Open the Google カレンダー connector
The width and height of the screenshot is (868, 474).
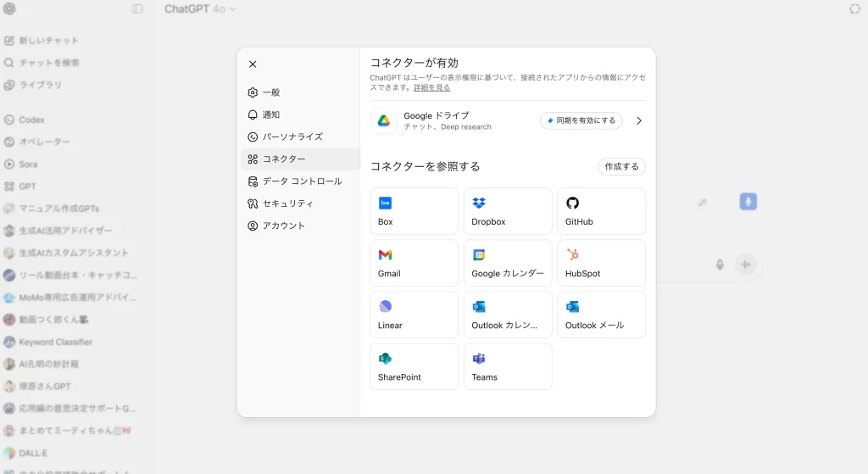pyautogui.click(x=508, y=263)
